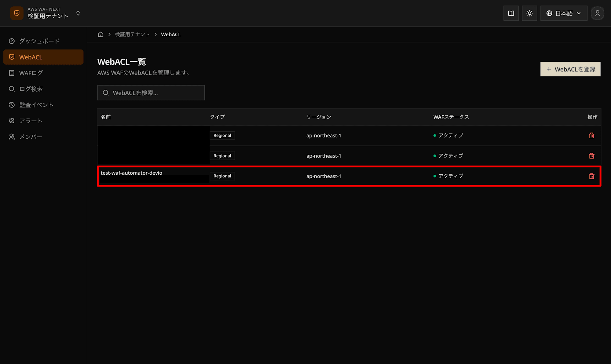
Task: Open the 日本語 language dropdown
Action: click(564, 13)
